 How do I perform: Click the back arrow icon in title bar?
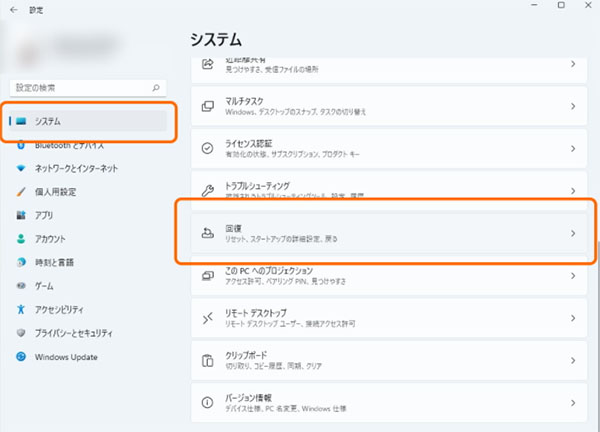pyautogui.click(x=14, y=10)
